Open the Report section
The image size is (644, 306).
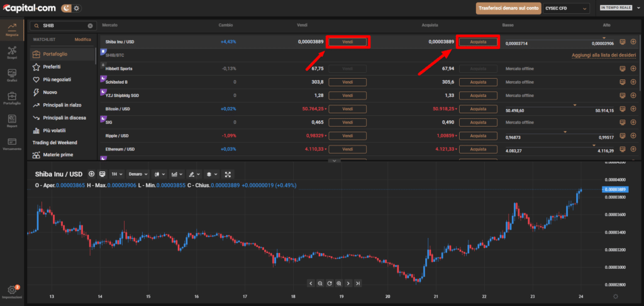(x=12, y=121)
